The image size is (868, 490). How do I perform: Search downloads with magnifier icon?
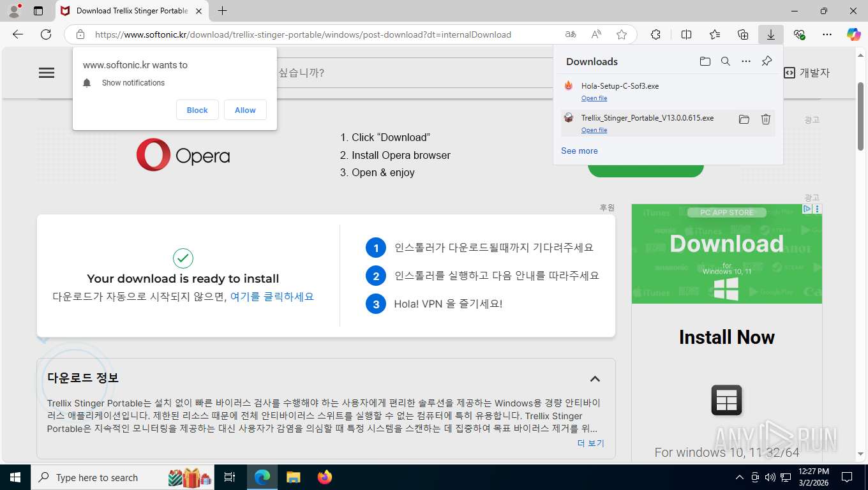726,61
